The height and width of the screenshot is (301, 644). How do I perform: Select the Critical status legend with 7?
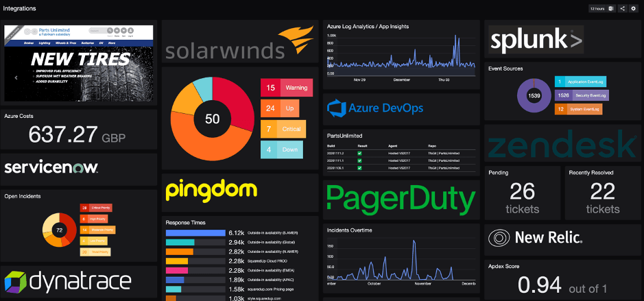click(283, 129)
